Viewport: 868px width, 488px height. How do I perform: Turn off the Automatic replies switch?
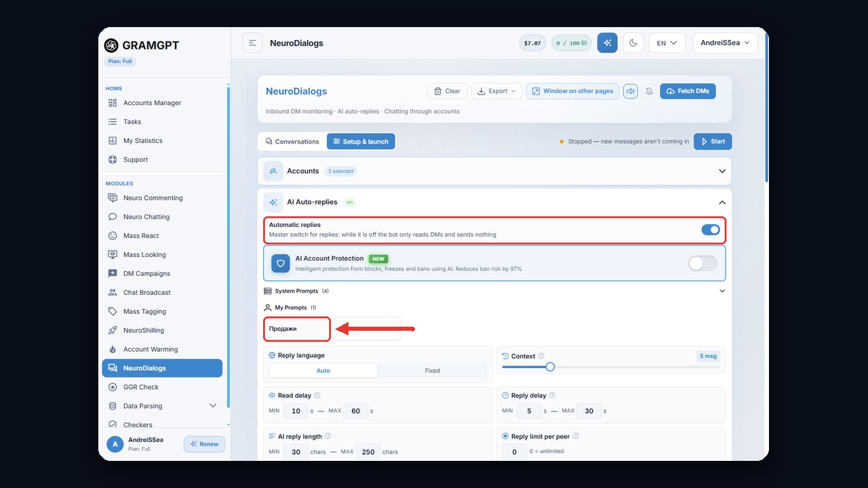pyautogui.click(x=711, y=230)
